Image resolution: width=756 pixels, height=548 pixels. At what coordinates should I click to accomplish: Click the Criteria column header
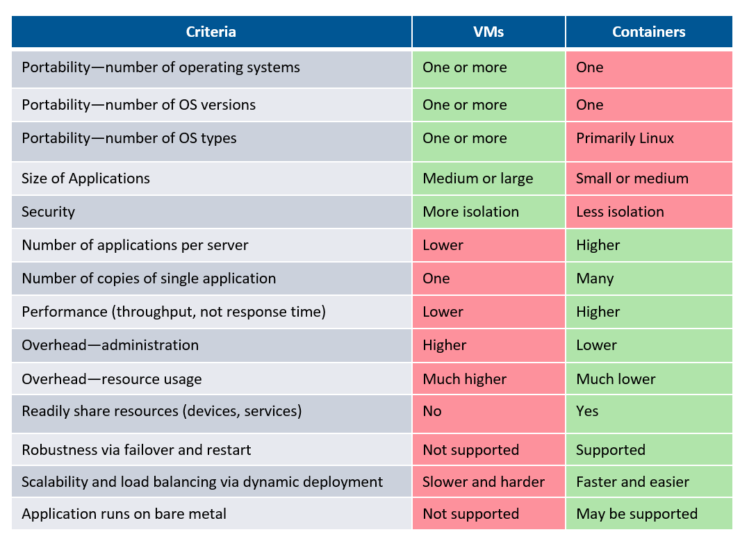click(x=211, y=32)
